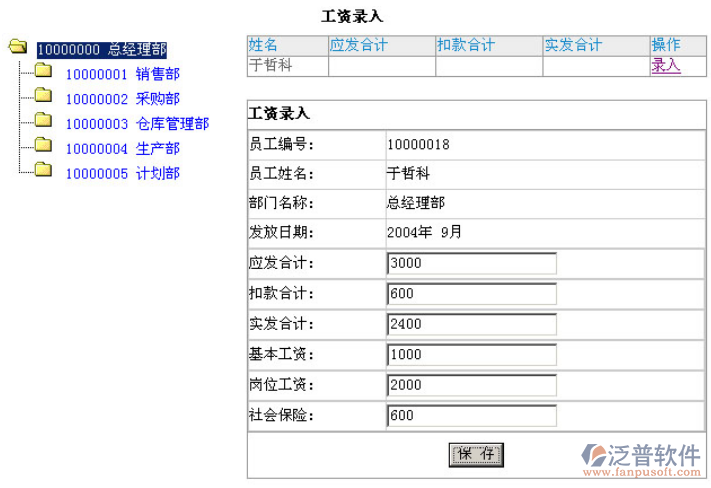Open the 10000005 计划部 department

click(x=123, y=173)
